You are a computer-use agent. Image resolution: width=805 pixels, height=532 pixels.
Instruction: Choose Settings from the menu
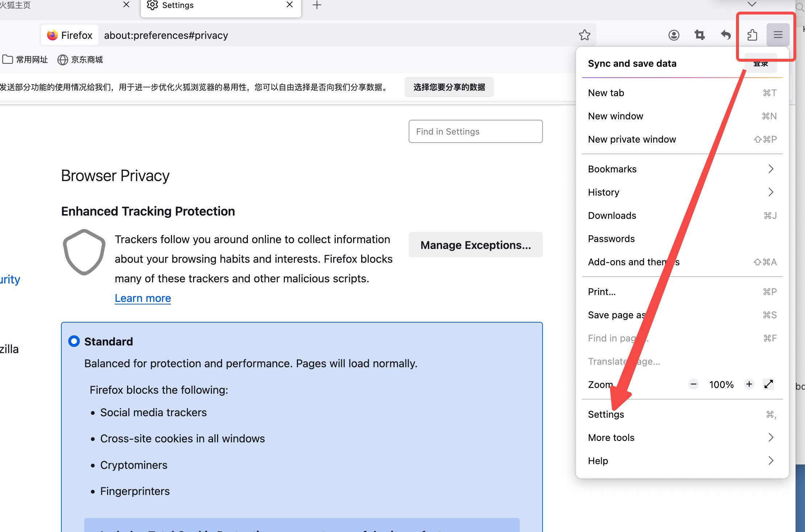point(606,414)
